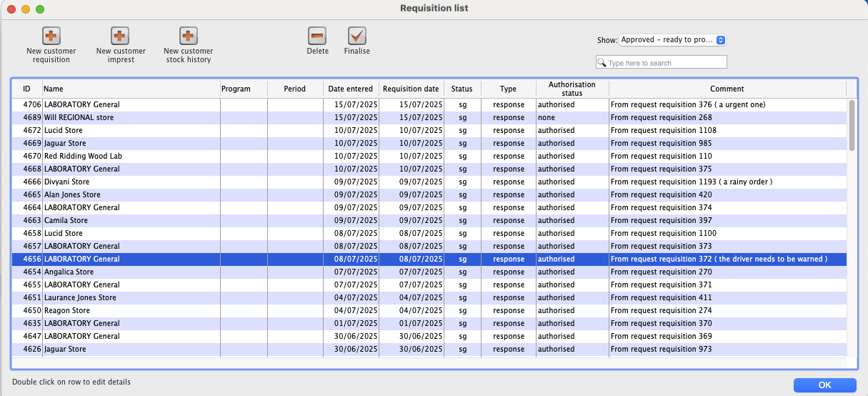Select requisition 4706 LABORATORY General row

pyautogui.click(x=82, y=105)
